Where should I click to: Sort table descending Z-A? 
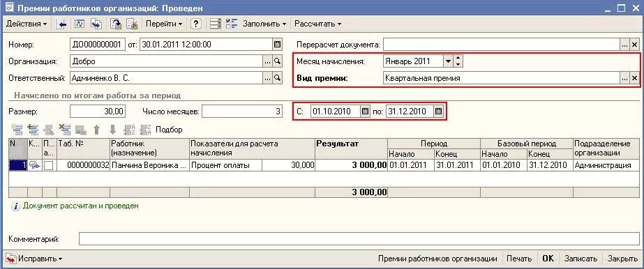pos(145,130)
